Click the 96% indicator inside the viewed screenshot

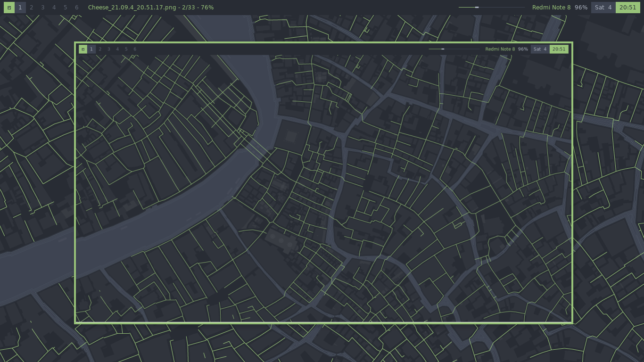coord(523,49)
